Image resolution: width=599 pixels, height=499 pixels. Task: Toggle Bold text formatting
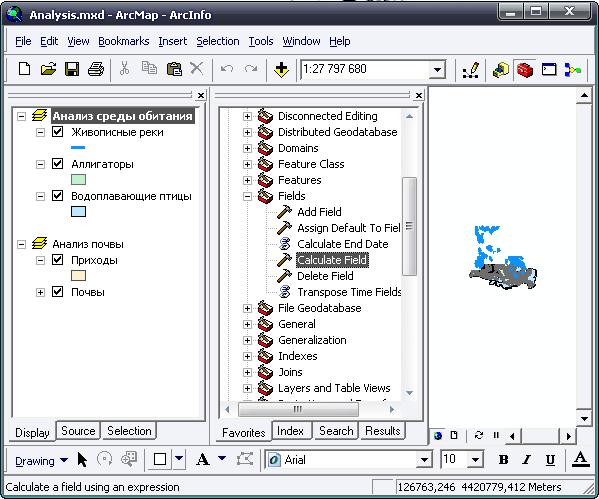(x=503, y=460)
